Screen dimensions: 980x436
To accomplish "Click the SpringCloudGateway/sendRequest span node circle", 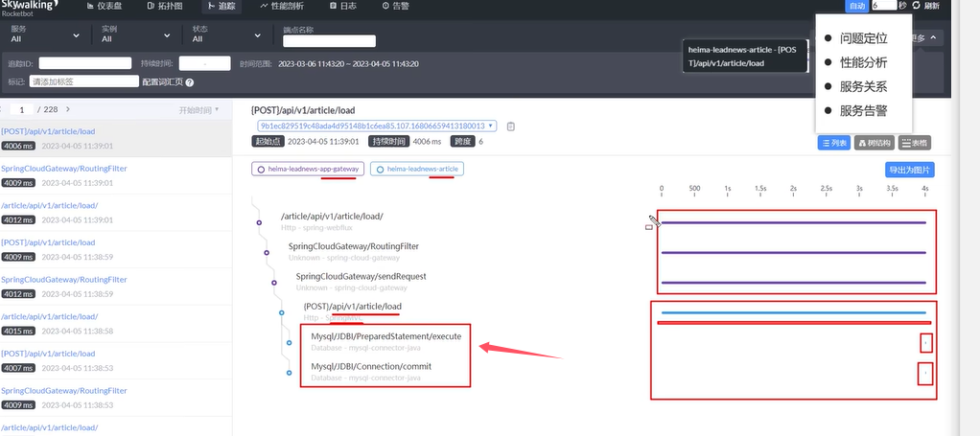I will (x=273, y=283).
